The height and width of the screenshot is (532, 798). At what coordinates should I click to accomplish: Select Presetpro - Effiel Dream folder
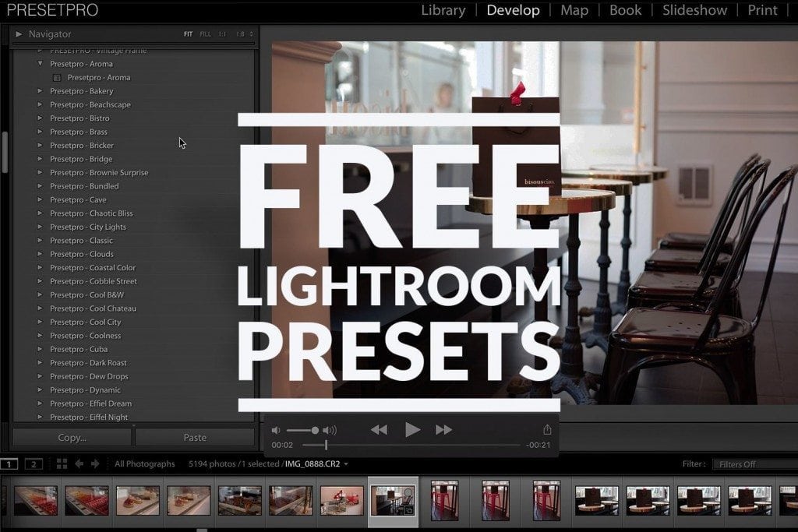point(90,403)
